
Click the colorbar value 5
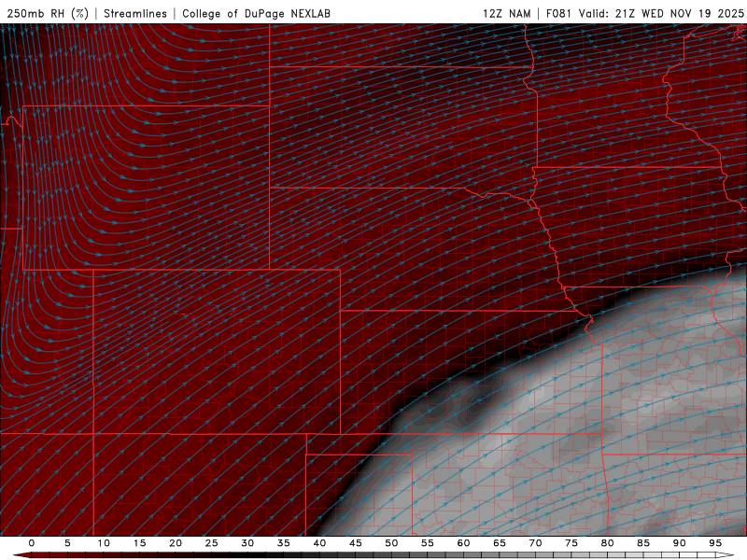click(x=67, y=543)
